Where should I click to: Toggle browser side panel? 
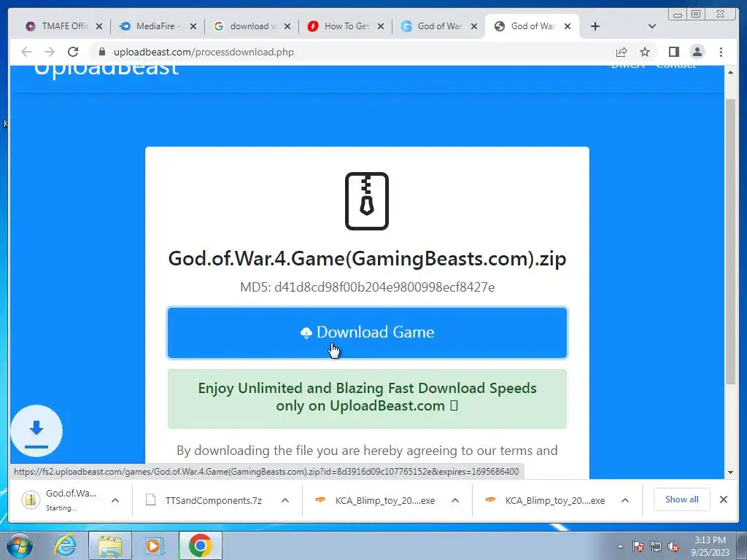(673, 52)
